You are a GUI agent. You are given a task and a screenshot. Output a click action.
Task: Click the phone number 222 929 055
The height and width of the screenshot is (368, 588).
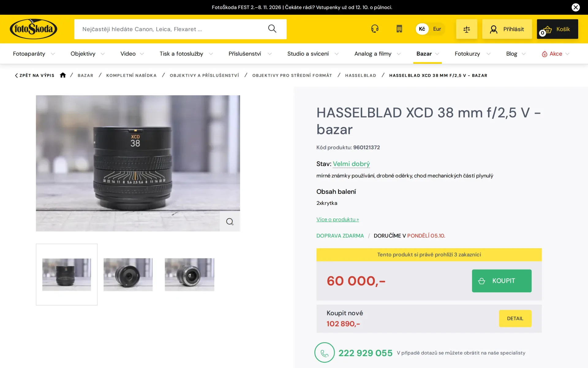[365, 353]
